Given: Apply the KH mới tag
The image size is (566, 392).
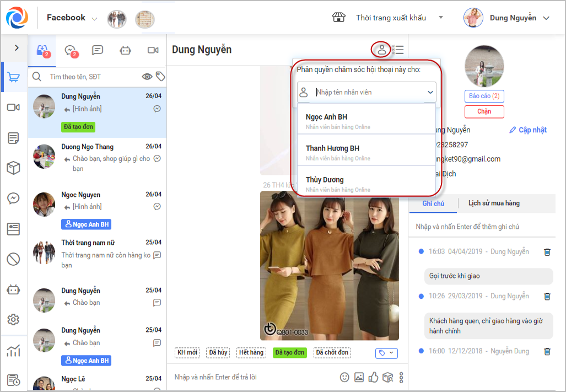Looking at the screenshot, I should tap(187, 352).
